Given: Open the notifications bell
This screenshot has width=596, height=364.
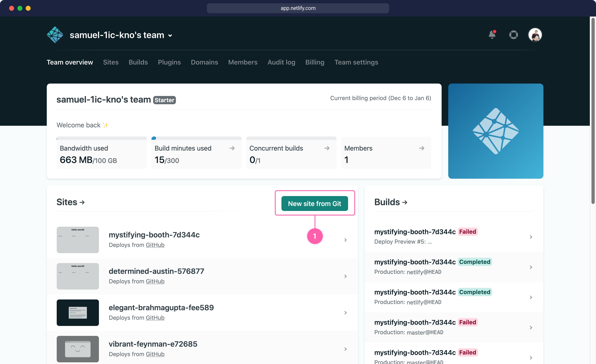Looking at the screenshot, I should click(x=492, y=35).
